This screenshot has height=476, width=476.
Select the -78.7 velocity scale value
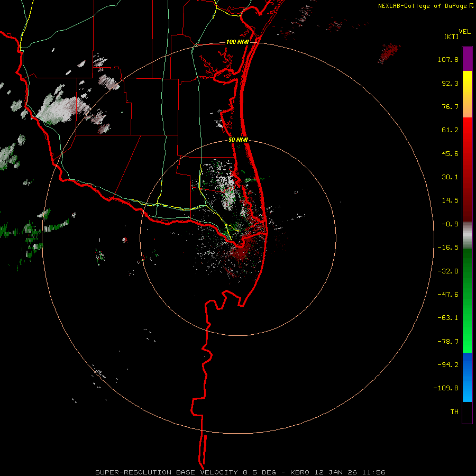click(x=448, y=342)
